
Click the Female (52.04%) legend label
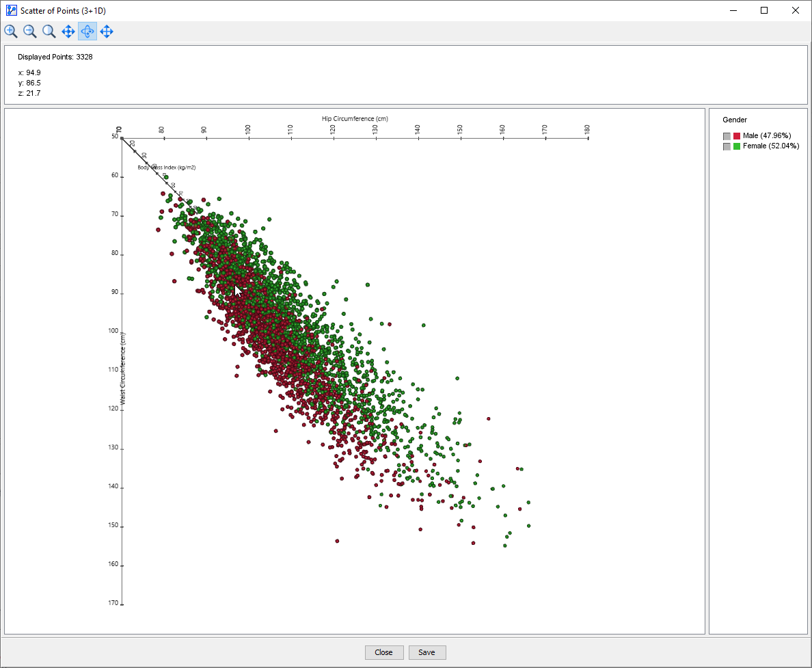(771, 146)
